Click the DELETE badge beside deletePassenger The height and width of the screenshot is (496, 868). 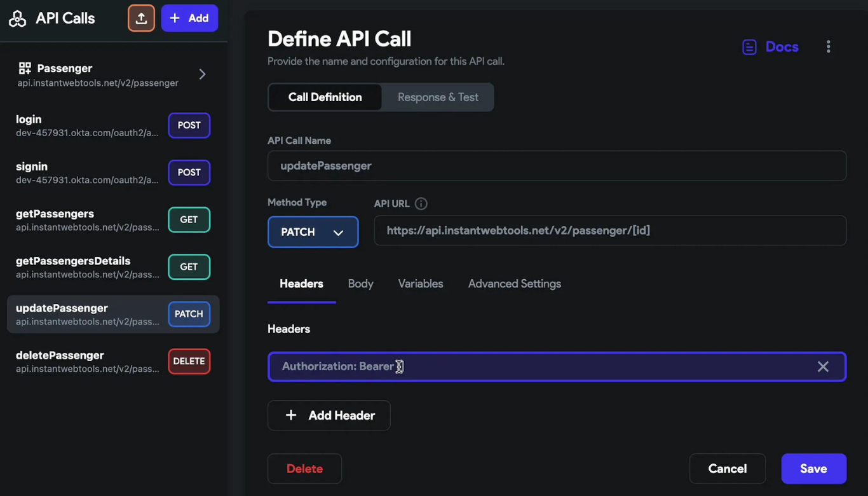(x=189, y=361)
